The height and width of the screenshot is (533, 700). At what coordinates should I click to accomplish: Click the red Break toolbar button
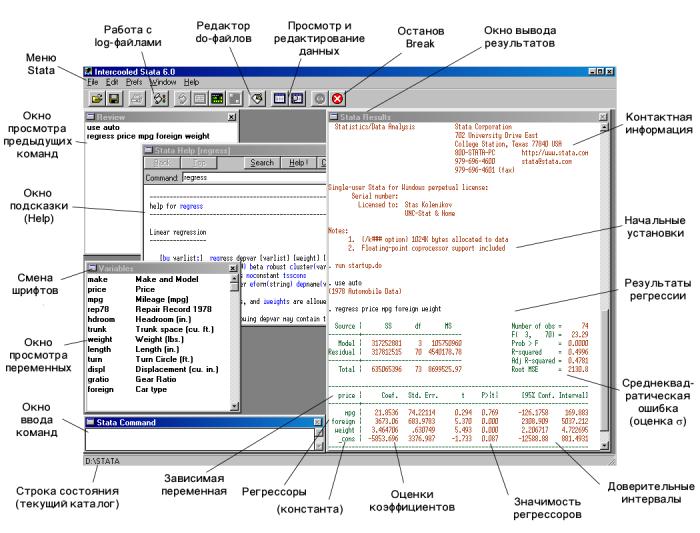click(338, 99)
